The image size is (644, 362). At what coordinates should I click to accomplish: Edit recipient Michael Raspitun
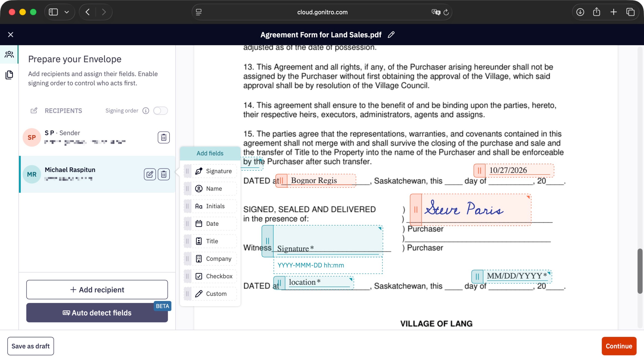tap(150, 174)
